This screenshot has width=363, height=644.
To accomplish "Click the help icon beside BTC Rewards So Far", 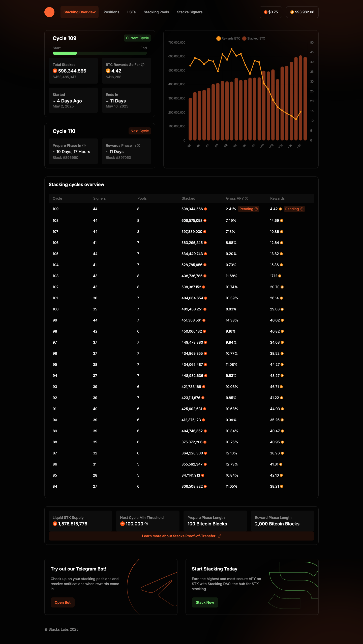I will tap(143, 65).
